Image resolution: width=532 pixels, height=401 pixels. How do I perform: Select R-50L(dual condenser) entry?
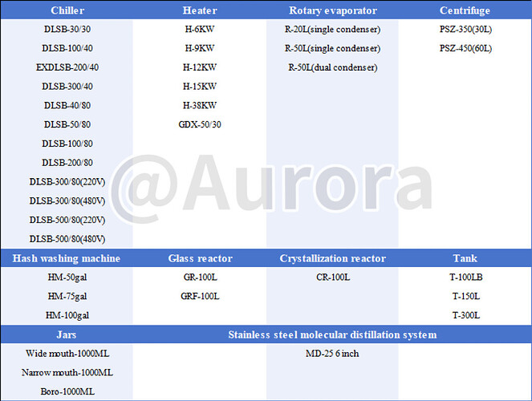click(x=333, y=67)
